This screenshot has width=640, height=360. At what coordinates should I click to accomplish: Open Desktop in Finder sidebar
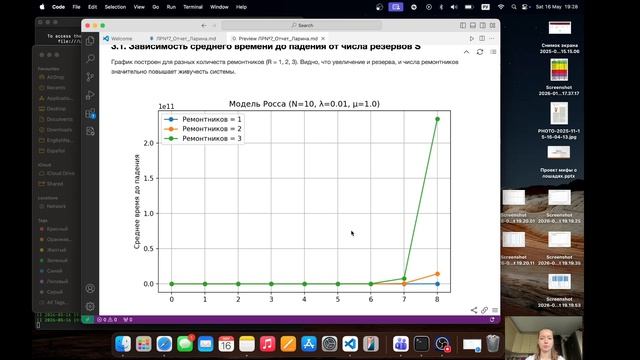point(52,109)
